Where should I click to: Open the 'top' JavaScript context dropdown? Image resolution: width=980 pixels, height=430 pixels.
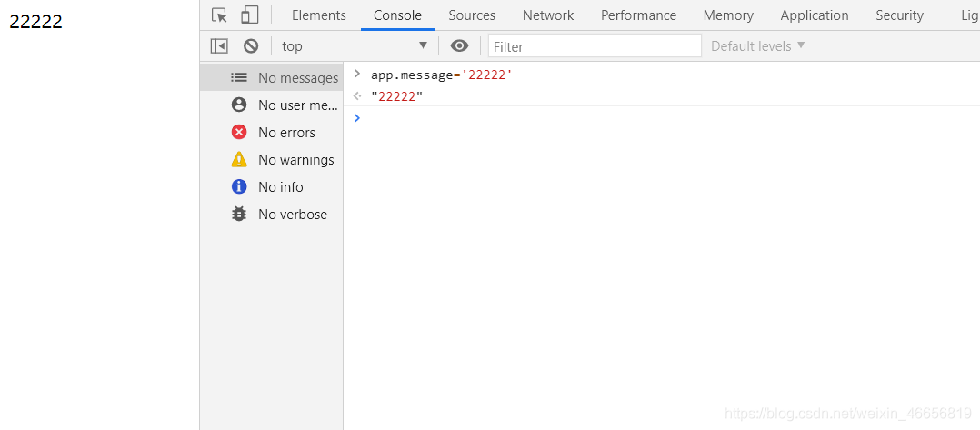[355, 45]
